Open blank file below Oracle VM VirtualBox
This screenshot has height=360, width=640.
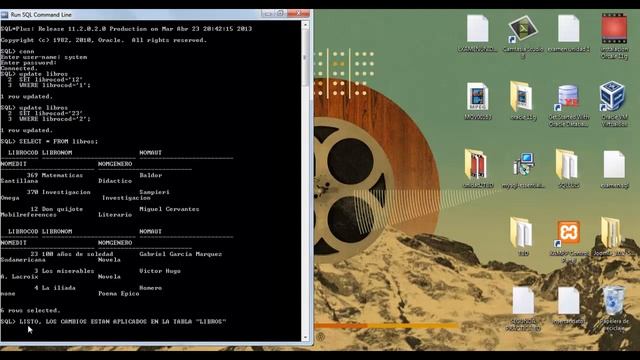click(x=614, y=164)
